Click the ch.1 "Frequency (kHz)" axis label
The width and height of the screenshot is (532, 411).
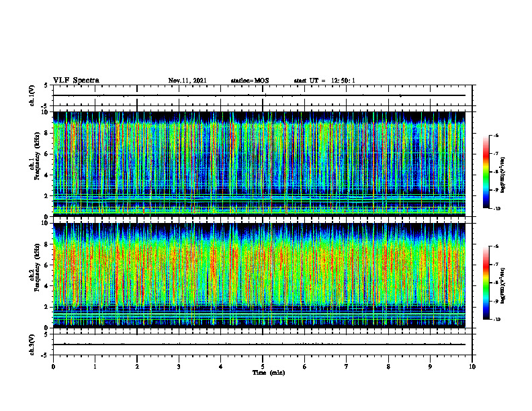[39, 156]
